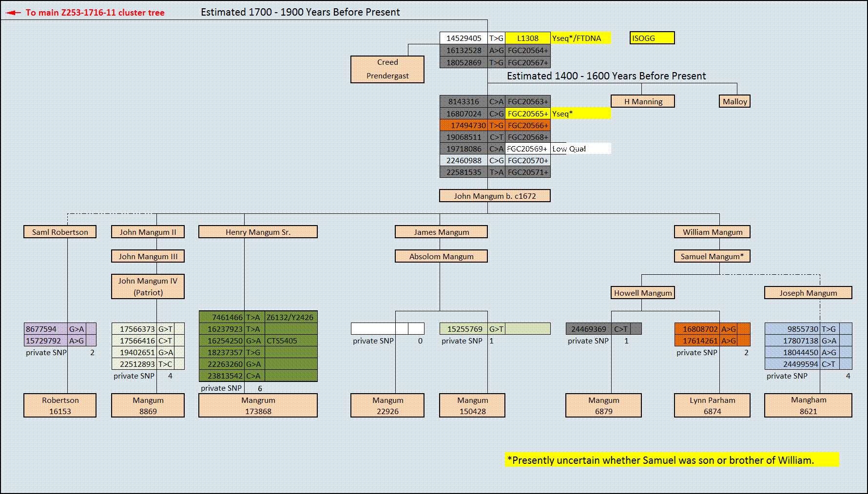Select the John Mangum IV (Patriot) box
Screen dimensions: 868x494
coord(148,286)
